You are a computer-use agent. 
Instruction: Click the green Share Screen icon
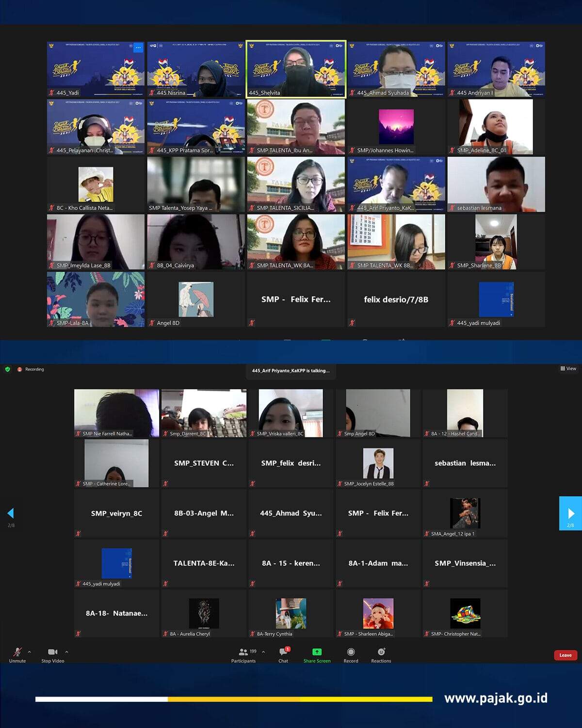pos(317,652)
